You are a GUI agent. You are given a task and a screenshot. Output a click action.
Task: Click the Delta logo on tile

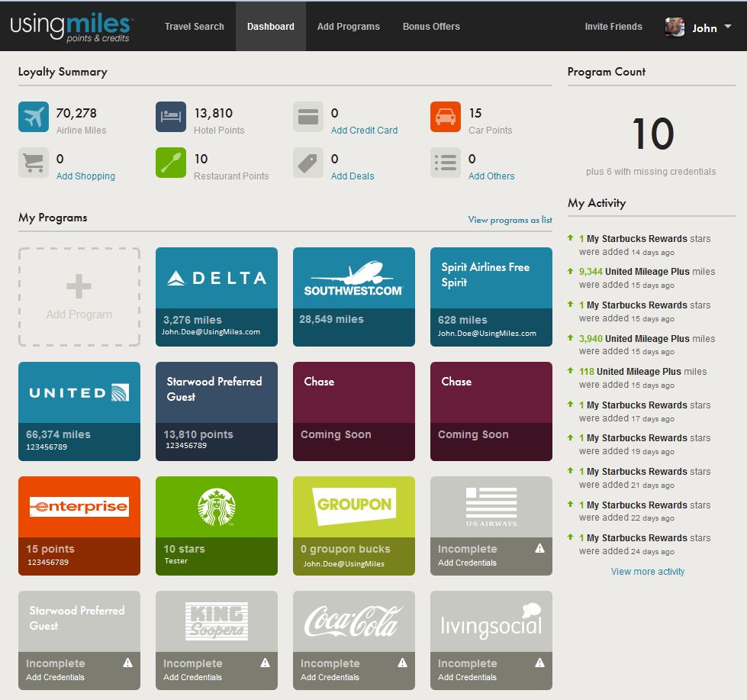pyautogui.click(x=217, y=278)
